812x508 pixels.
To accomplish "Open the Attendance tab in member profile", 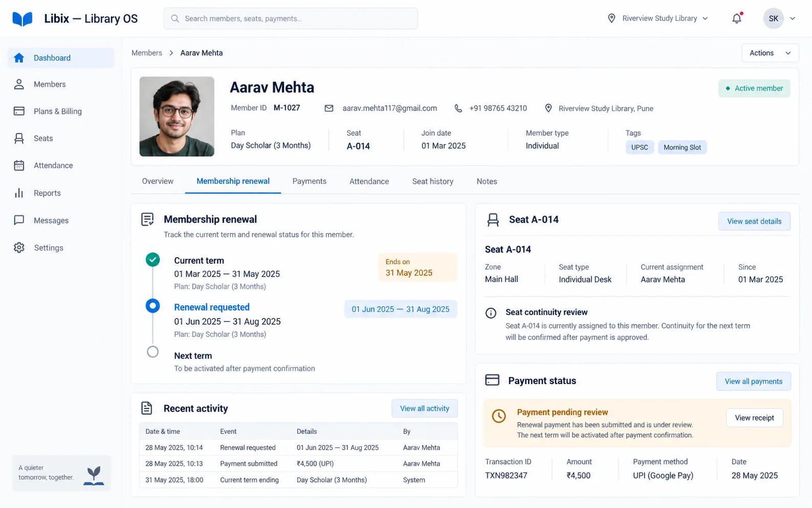I will [x=369, y=181].
